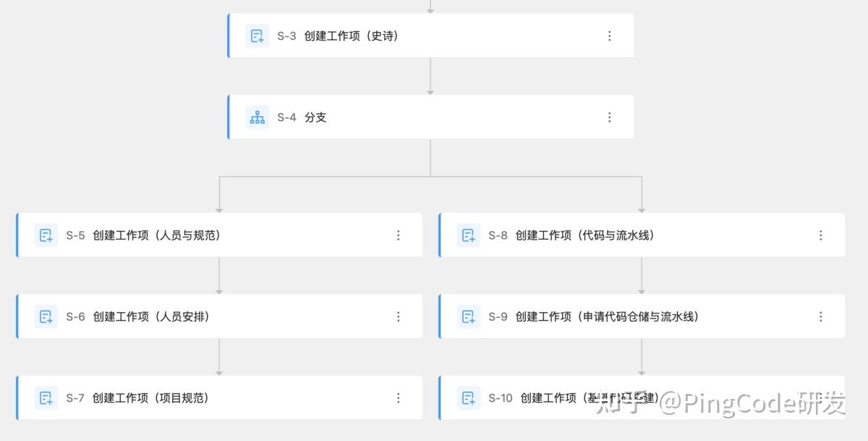Open the actions menu on S-6 人员安排

pos(399,316)
